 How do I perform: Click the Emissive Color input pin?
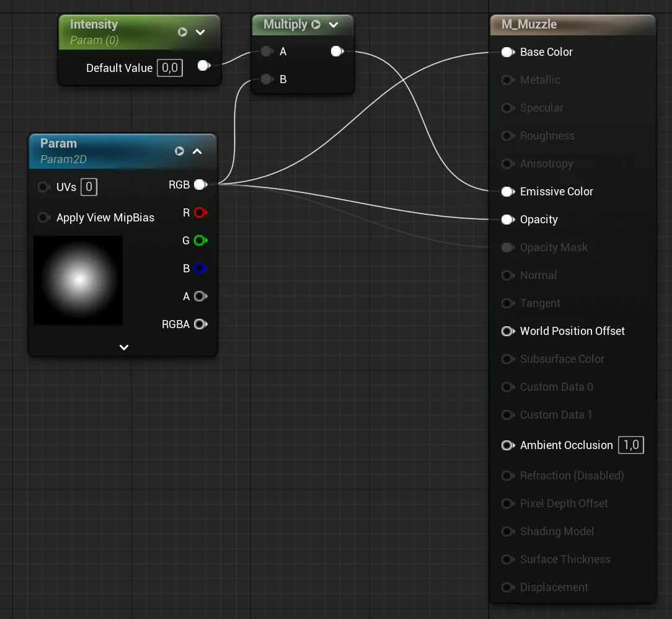(x=508, y=192)
